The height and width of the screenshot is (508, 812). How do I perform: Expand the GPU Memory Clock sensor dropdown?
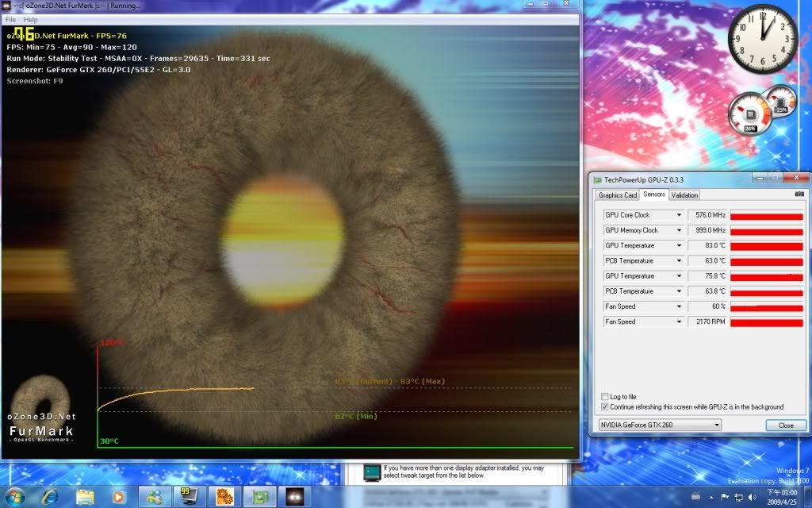(679, 230)
